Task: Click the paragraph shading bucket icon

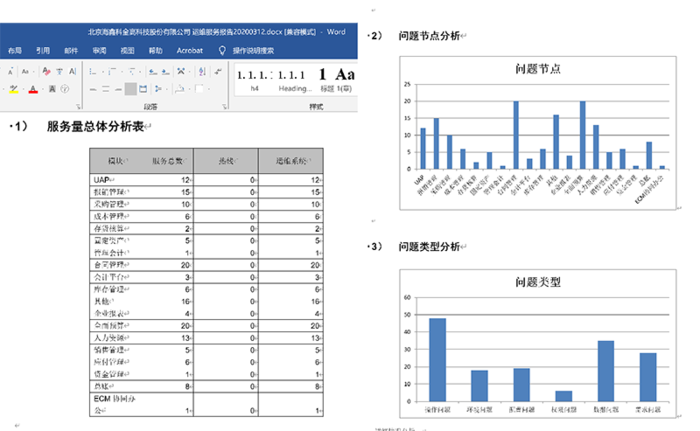Action: tap(179, 89)
